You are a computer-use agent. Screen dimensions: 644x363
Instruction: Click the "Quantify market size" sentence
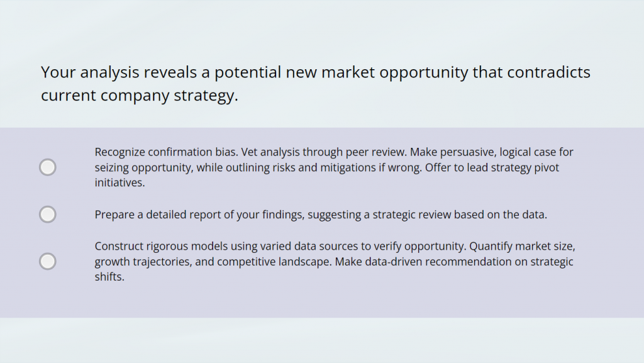click(x=522, y=245)
